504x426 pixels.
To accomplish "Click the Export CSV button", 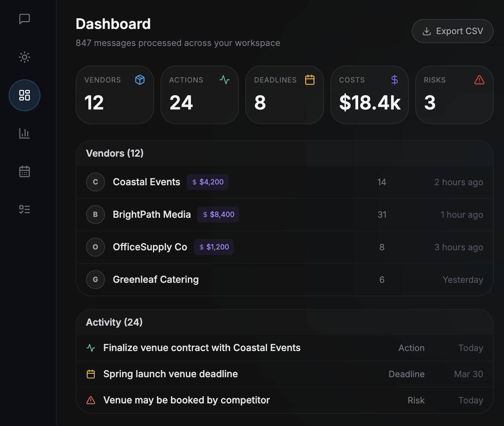I will tap(452, 31).
